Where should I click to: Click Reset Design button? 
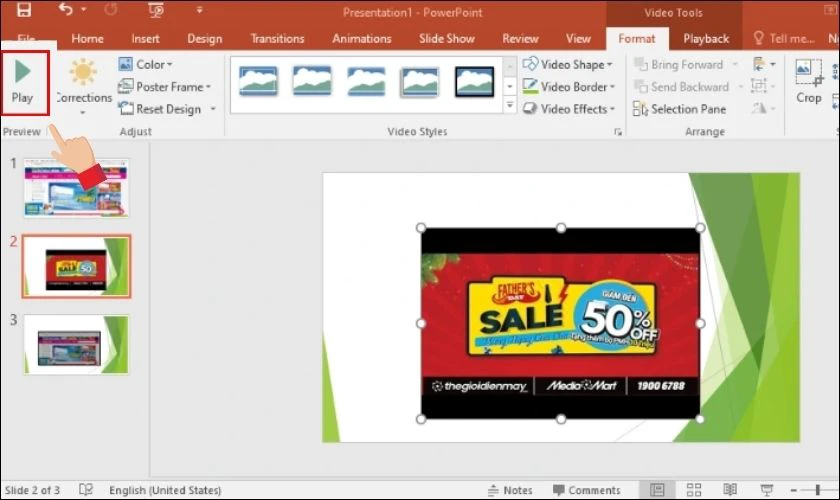coord(160,109)
